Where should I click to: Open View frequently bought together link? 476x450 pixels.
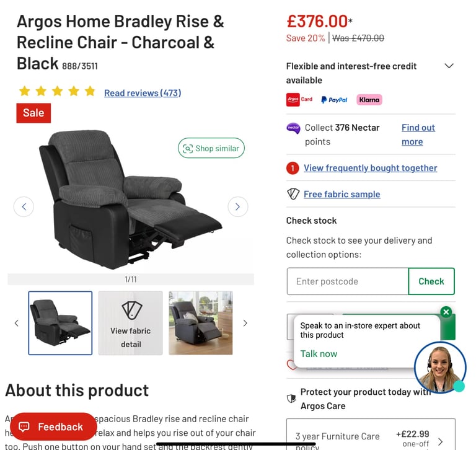tap(371, 168)
